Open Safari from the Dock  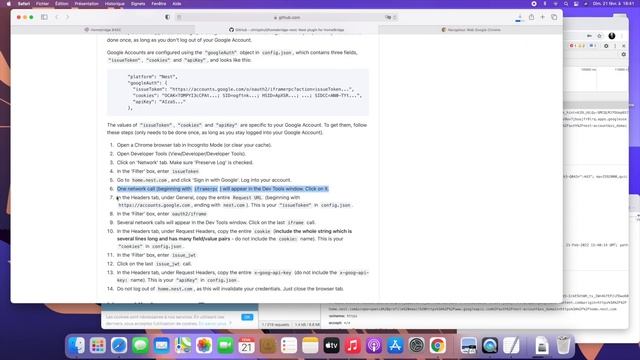[x=119, y=346]
